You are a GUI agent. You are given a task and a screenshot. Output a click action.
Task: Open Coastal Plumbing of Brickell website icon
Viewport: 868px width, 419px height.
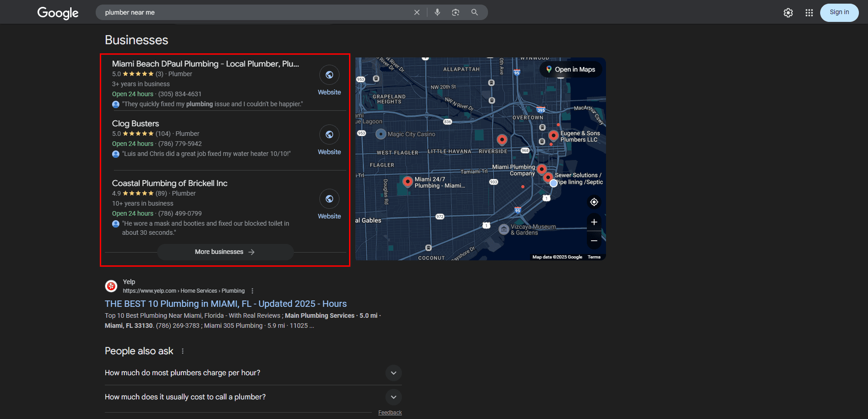(329, 199)
